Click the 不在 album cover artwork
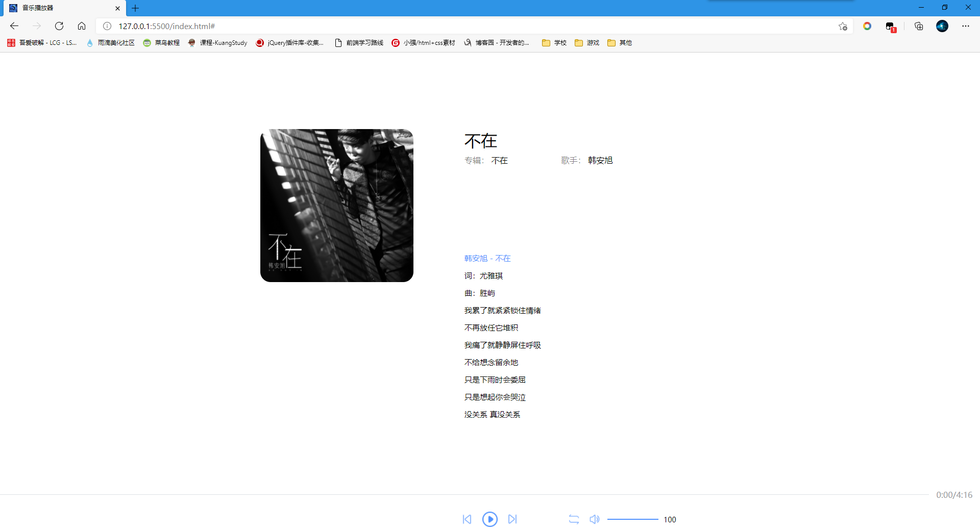Screen dimensions: 980x530 [336, 205]
